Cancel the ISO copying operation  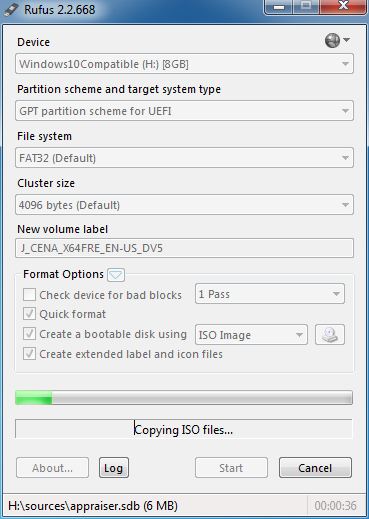pyautogui.click(x=315, y=468)
